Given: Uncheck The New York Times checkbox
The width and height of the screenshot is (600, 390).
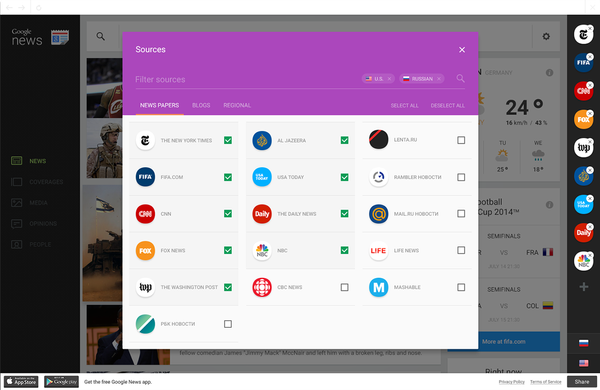Looking at the screenshot, I should tap(228, 140).
